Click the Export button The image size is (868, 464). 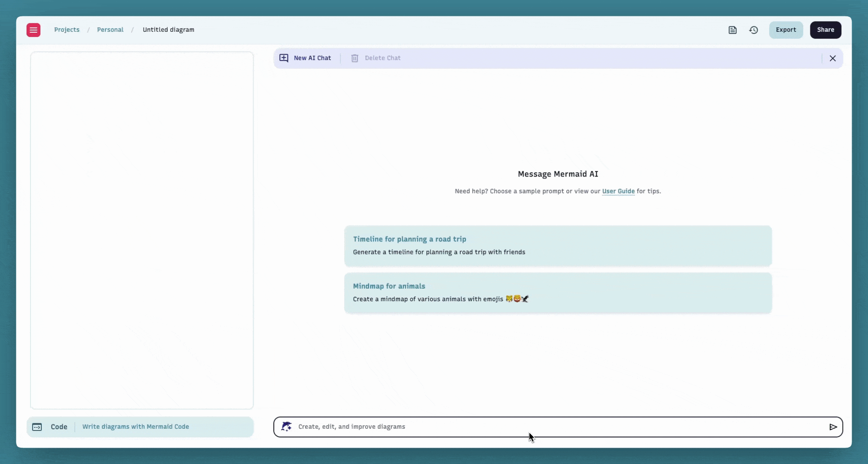pyautogui.click(x=786, y=30)
